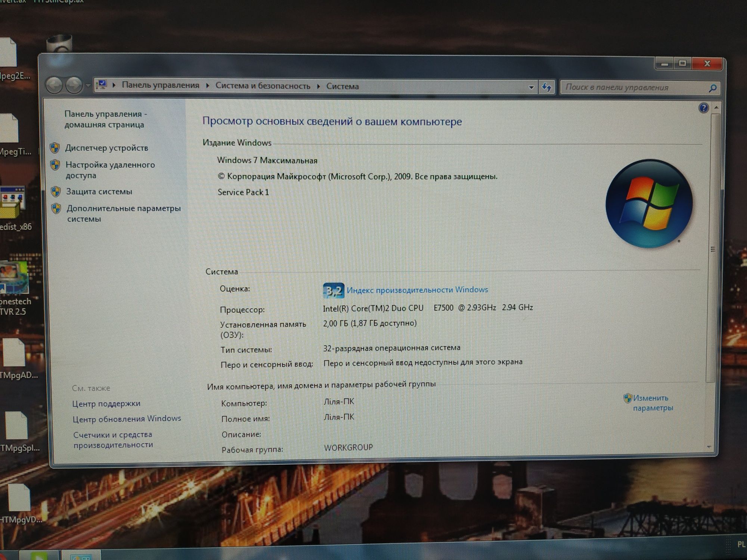The height and width of the screenshot is (560, 747).
Task: Open Индекс производительности Windows link
Action: pos(417,290)
